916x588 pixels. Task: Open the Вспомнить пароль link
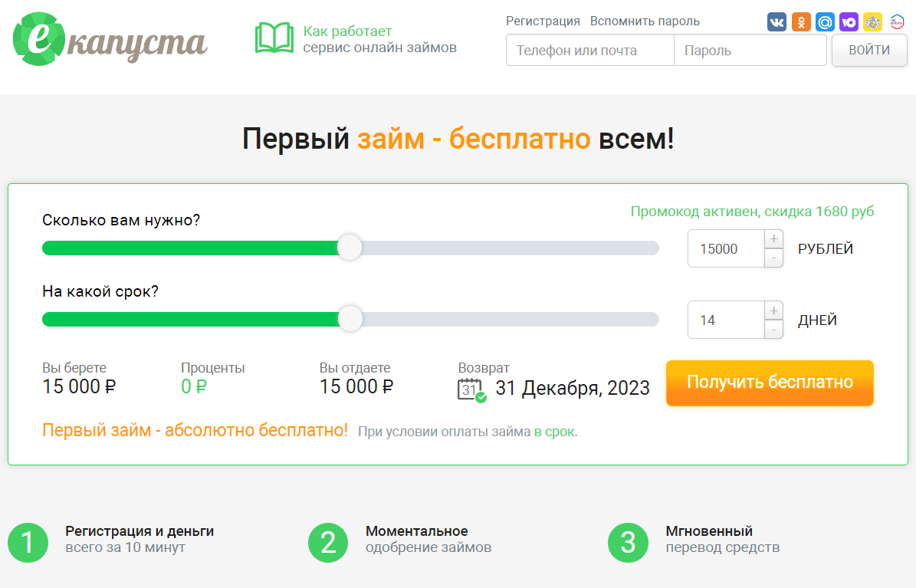coord(645,21)
